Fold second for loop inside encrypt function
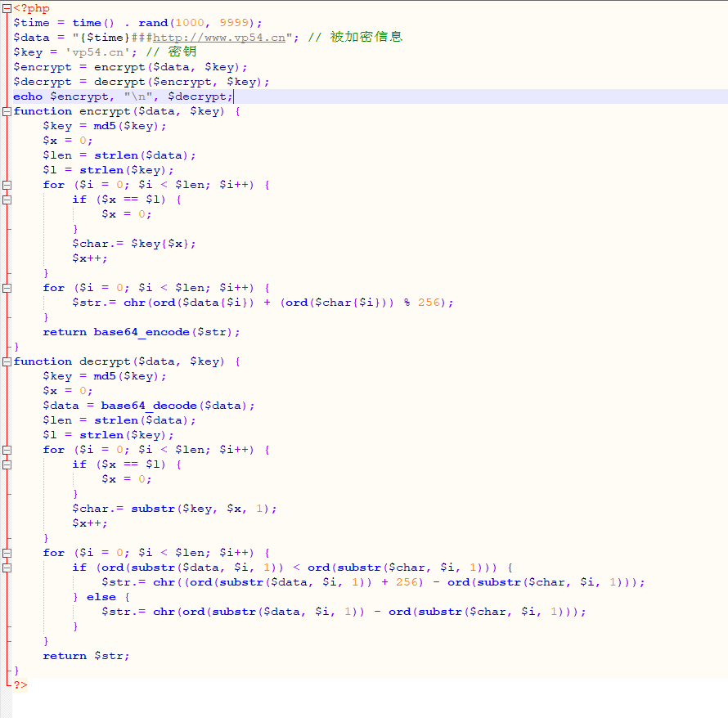This screenshot has width=728, height=718. (7, 288)
